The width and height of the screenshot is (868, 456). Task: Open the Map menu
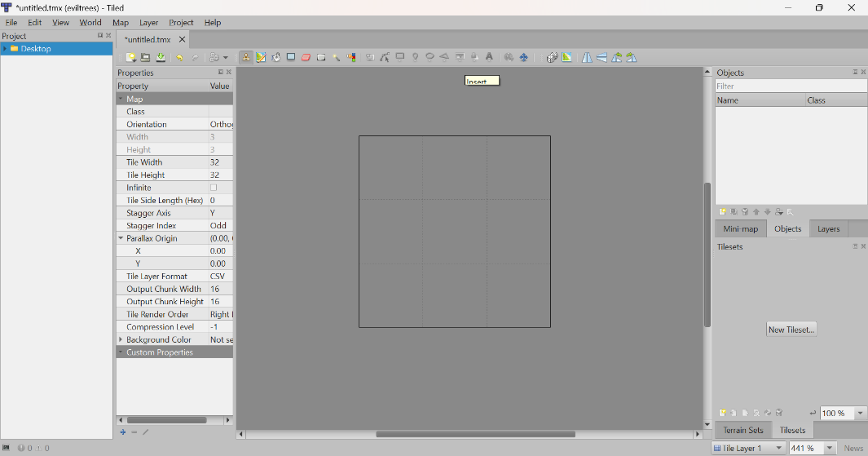pos(120,23)
